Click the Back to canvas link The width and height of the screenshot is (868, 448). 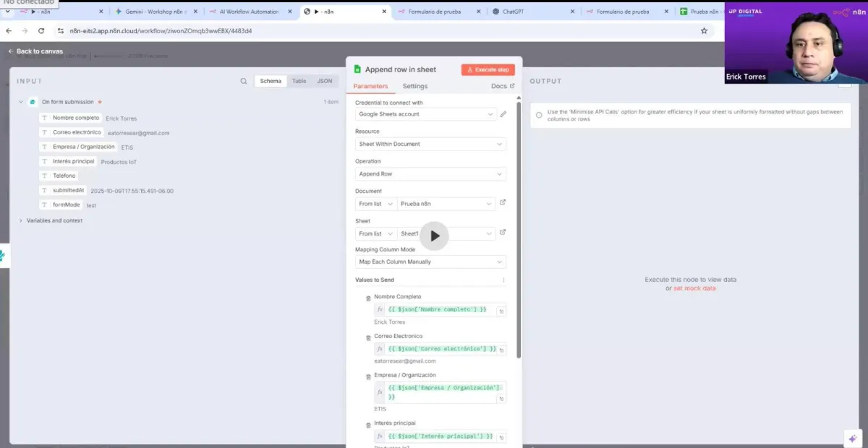[35, 51]
